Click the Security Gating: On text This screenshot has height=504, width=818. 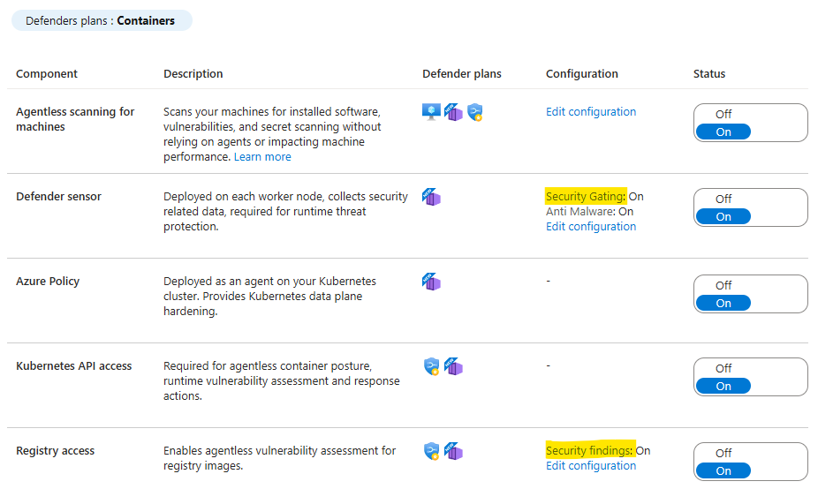pos(595,197)
